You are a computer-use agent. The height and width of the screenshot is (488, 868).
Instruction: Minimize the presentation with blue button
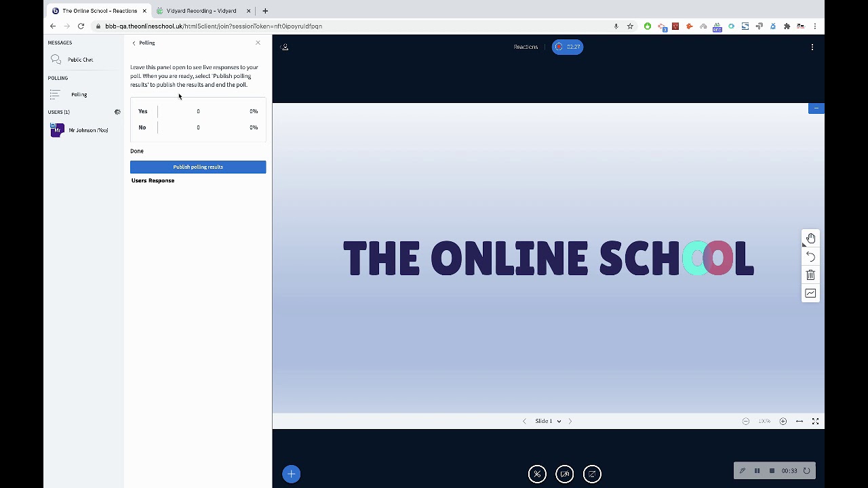tap(816, 108)
